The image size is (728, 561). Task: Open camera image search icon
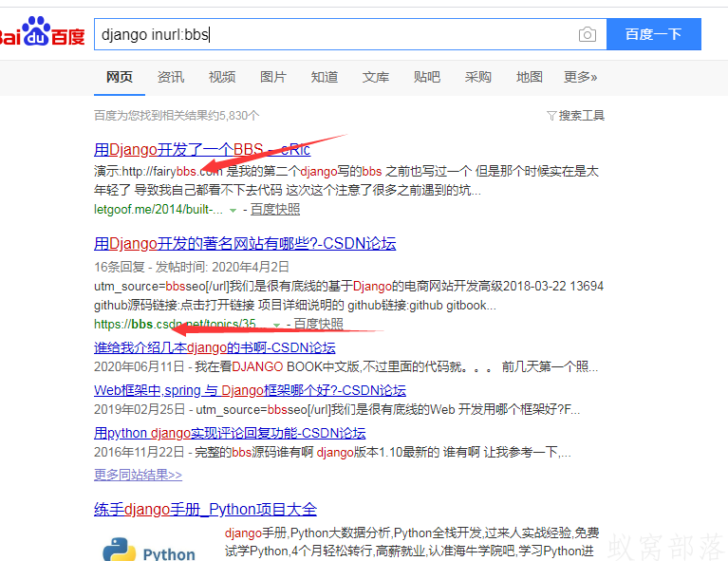point(588,34)
